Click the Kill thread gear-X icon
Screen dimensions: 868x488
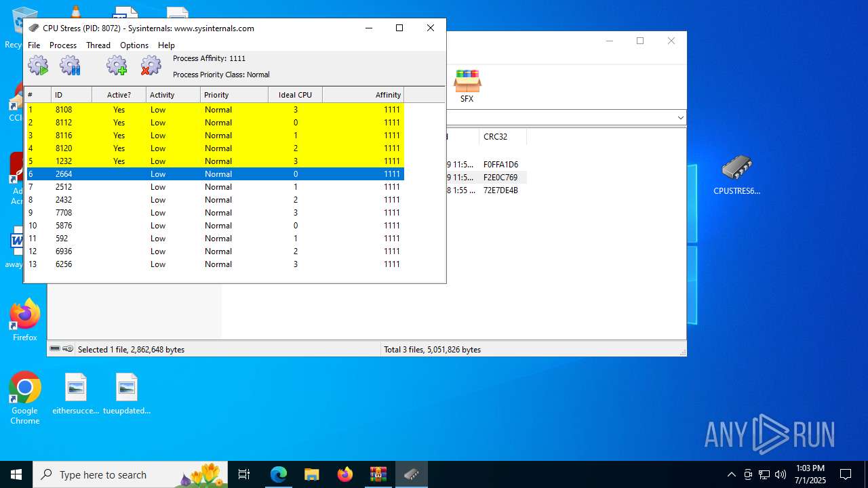click(151, 66)
